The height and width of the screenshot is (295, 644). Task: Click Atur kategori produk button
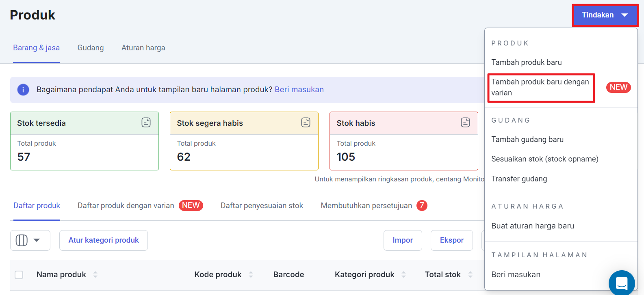104,240
